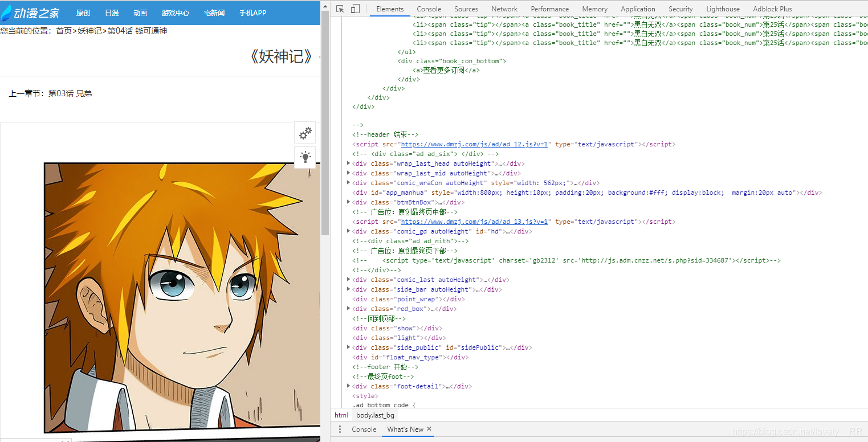Expand the comic_last div node

(349, 280)
